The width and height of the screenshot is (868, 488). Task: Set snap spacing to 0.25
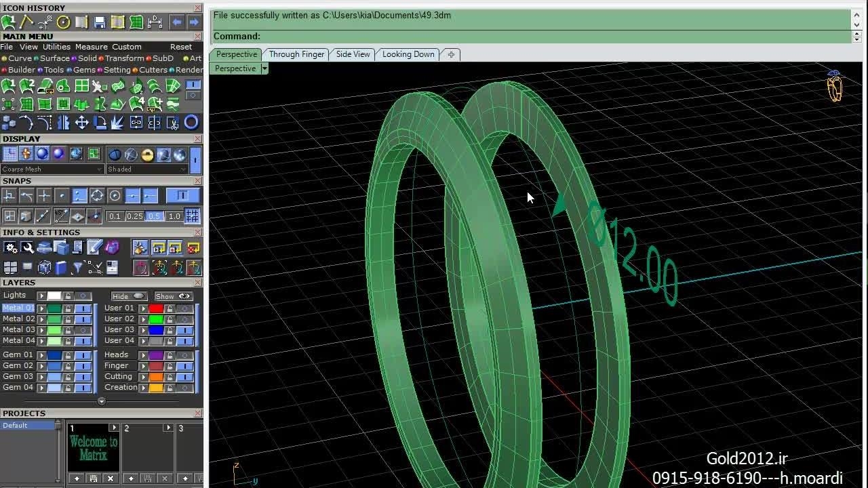[134, 216]
